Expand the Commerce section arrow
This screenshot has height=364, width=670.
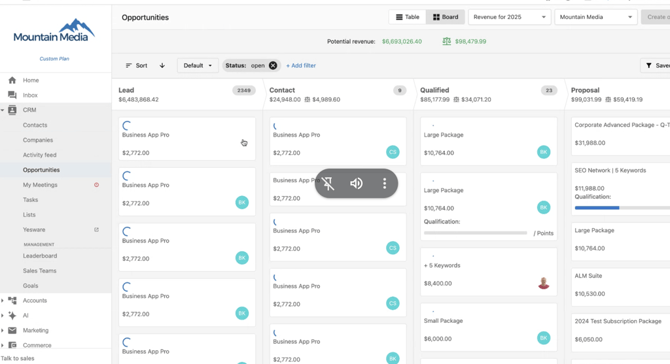[3, 345]
